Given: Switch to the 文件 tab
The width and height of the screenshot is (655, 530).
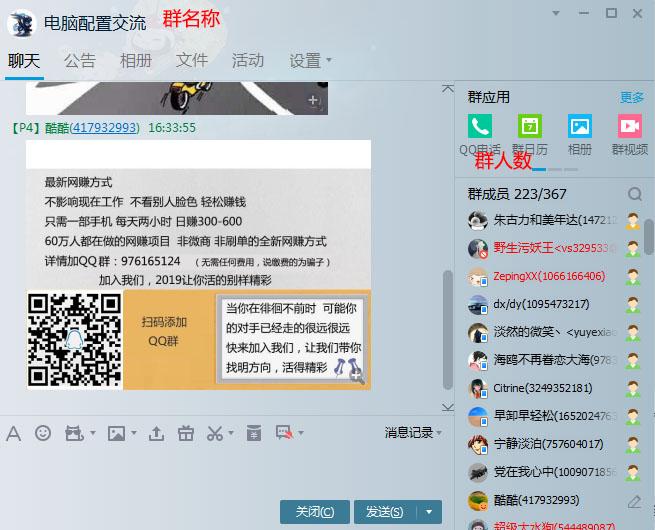Looking at the screenshot, I should (192, 61).
